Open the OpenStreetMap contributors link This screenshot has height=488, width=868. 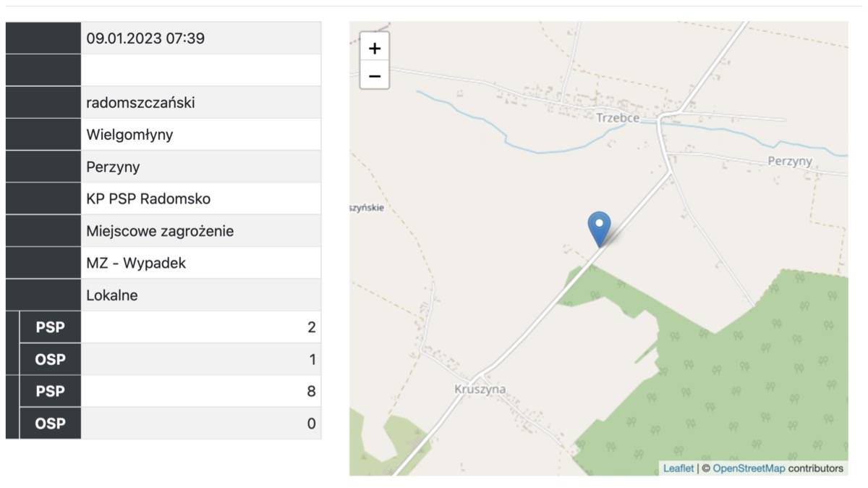[x=749, y=468]
